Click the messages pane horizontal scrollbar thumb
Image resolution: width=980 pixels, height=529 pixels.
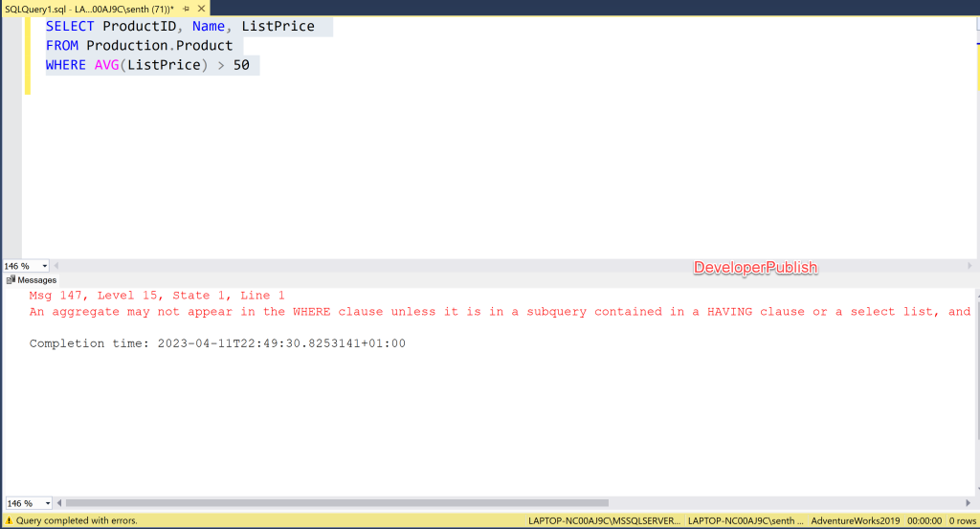337,503
